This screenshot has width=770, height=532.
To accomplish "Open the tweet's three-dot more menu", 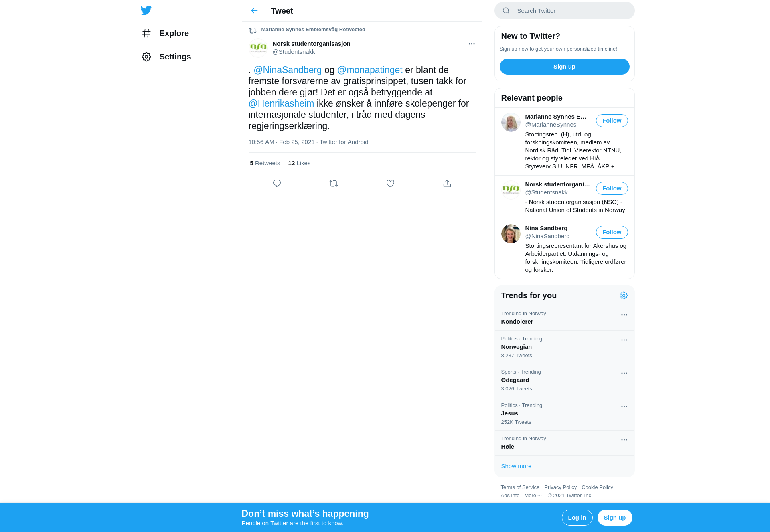I will point(472,44).
